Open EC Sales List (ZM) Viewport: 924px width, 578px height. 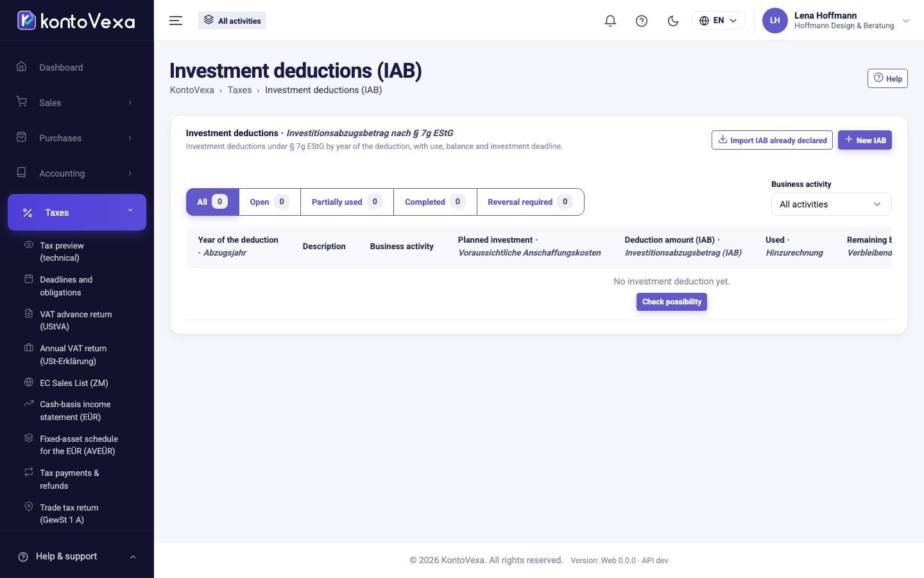(74, 383)
